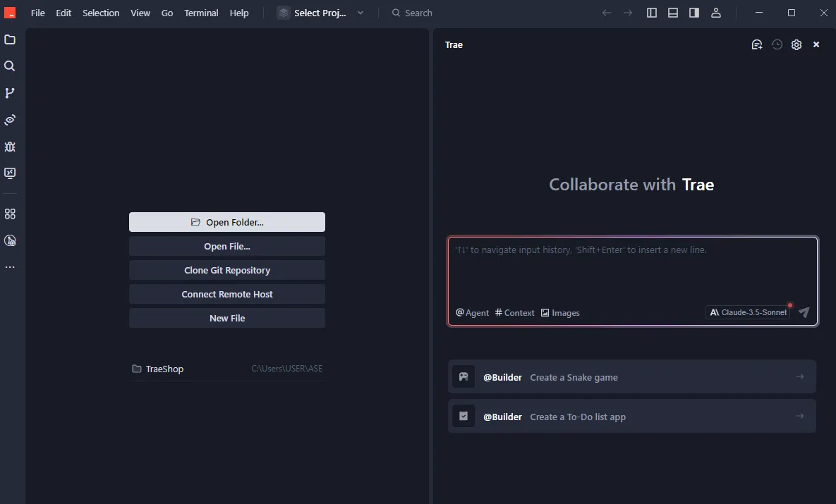
Task: Select Create a To-Do list app suggestion
Action: 632,416
